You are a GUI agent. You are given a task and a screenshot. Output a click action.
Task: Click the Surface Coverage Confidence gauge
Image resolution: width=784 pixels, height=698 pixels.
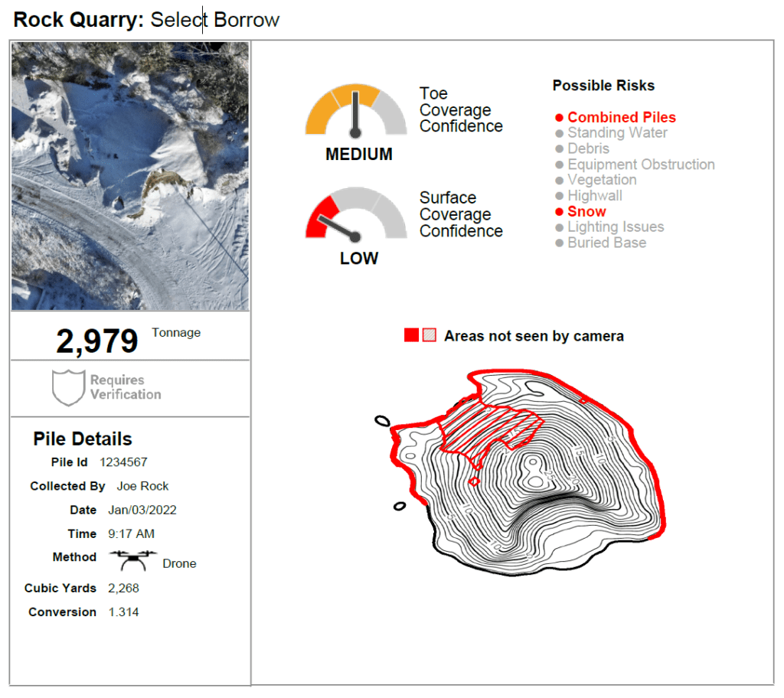(x=355, y=215)
